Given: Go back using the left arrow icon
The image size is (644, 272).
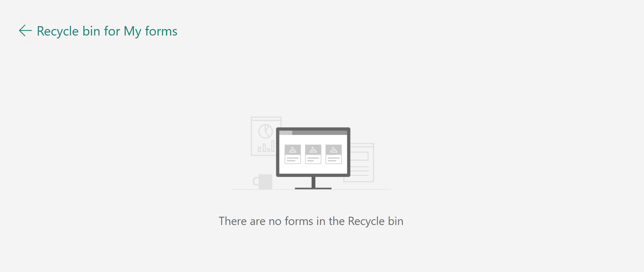Looking at the screenshot, I should (25, 31).
